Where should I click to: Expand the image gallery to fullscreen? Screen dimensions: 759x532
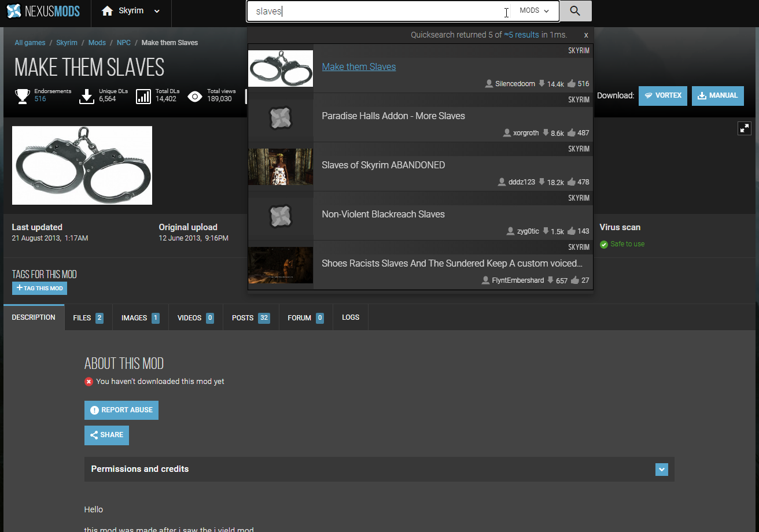pyautogui.click(x=745, y=128)
